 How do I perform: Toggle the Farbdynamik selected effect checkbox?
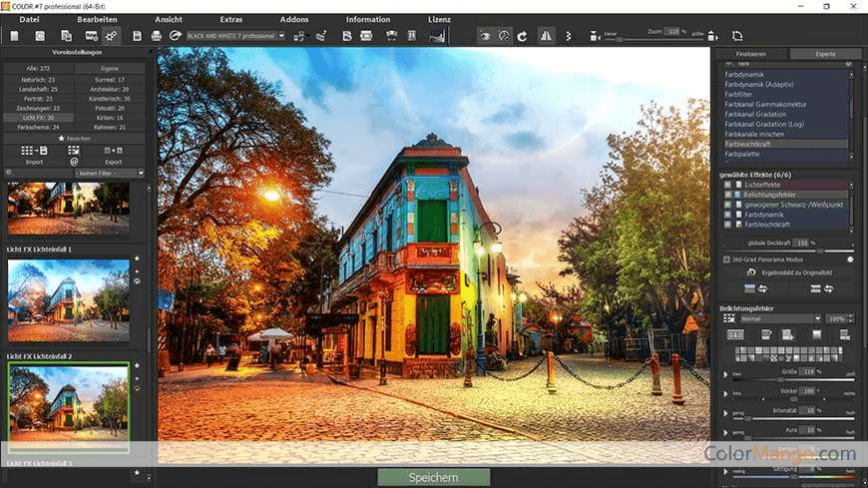point(728,215)
